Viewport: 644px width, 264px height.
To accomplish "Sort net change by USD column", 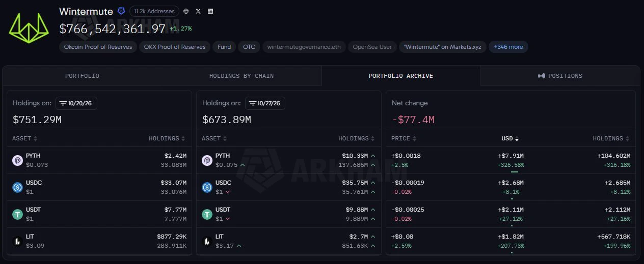I will click(x=509, y=138).
